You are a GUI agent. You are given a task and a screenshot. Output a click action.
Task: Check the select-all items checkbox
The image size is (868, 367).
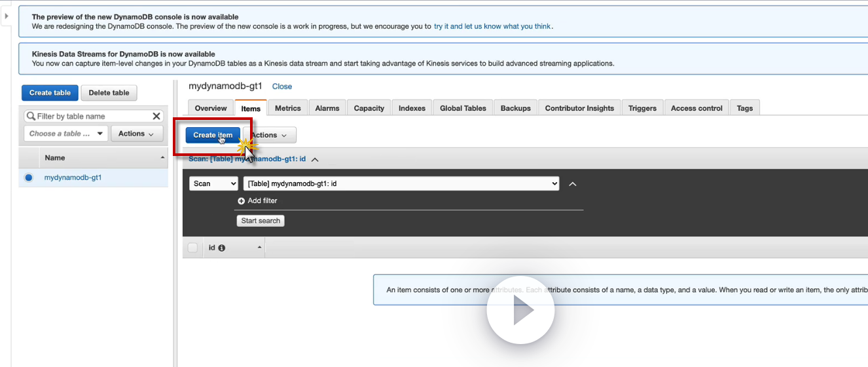[192, 248]
